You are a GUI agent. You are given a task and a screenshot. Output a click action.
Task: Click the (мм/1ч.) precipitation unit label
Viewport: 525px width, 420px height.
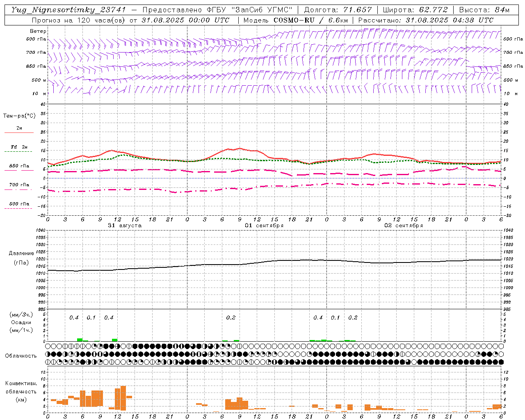(21, 330)
